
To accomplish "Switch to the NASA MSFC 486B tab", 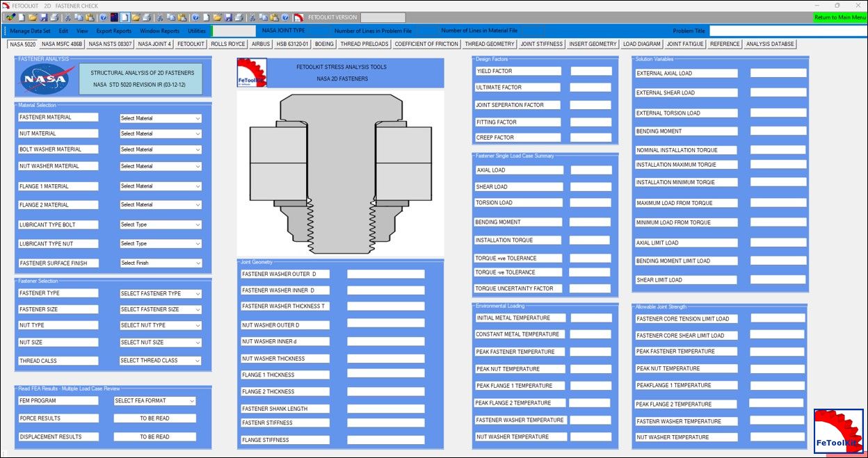I will tap(62, 44).
